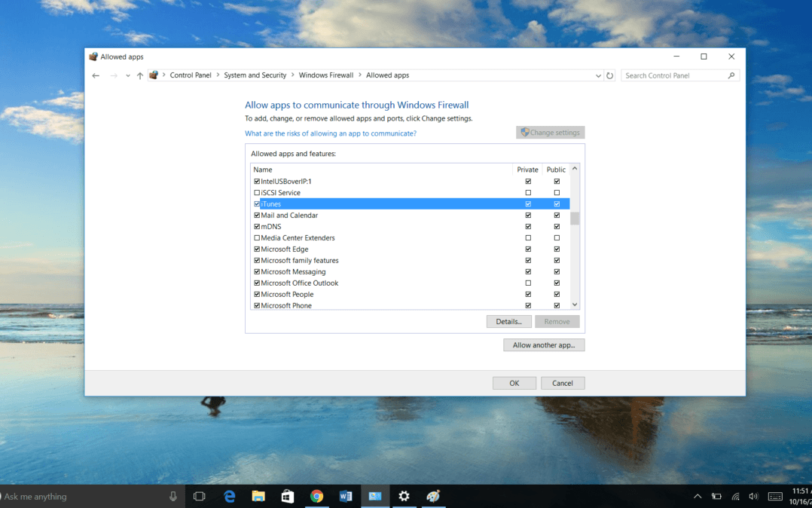Click the app list vertical scrollbar thumb
Viewport: 812px width, 508px height.
coord(575,219)
